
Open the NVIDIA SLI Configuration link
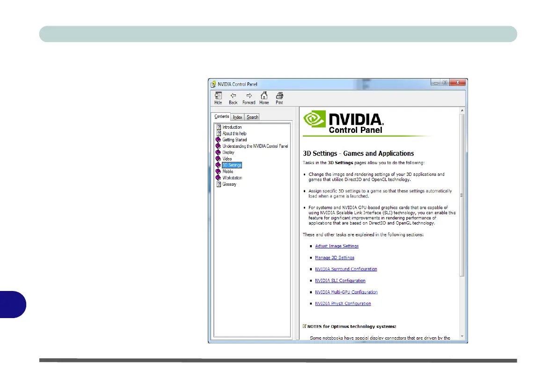tap(340, 281)
